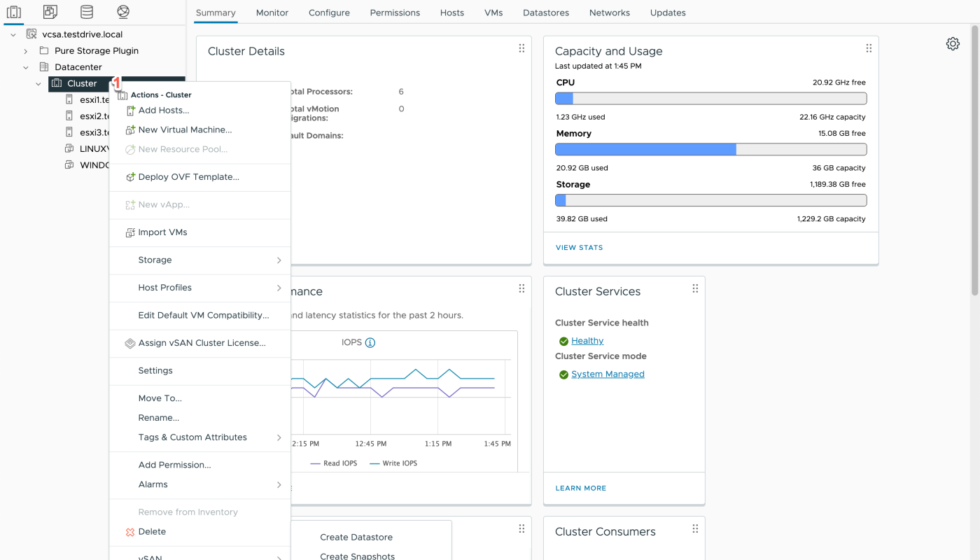The height and width of the screenshot is (560, 980).
Task: Open the Networking inventory view icon
Action: [x=123, y=12]
